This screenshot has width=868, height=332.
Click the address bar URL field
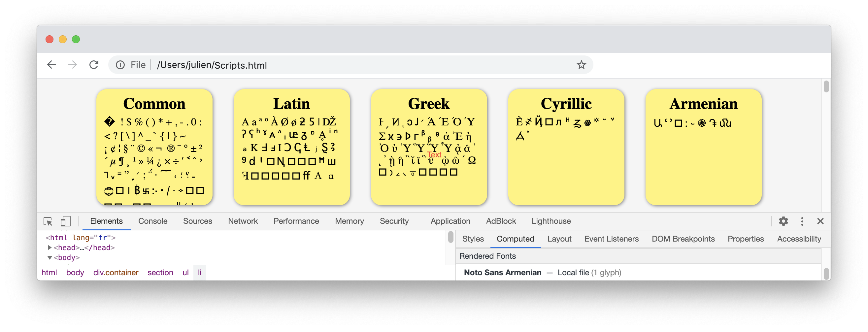click(x=337, y=65)
